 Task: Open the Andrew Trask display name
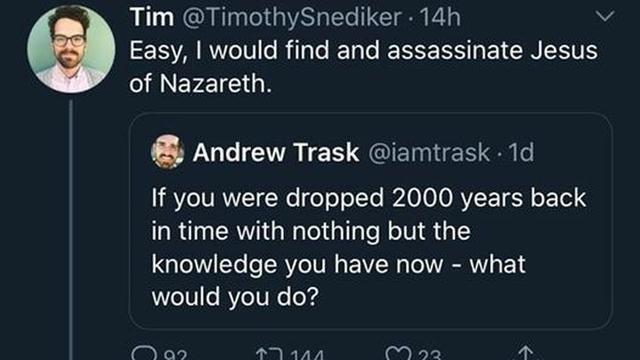click(x=276, y=152)
